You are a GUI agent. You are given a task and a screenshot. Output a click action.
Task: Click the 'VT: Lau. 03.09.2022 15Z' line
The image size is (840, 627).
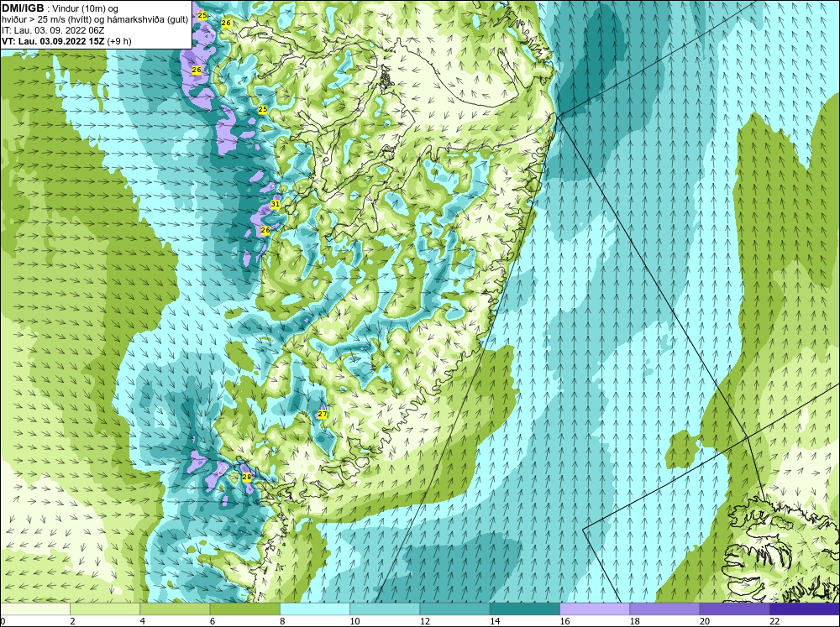[x=53, y=40]
